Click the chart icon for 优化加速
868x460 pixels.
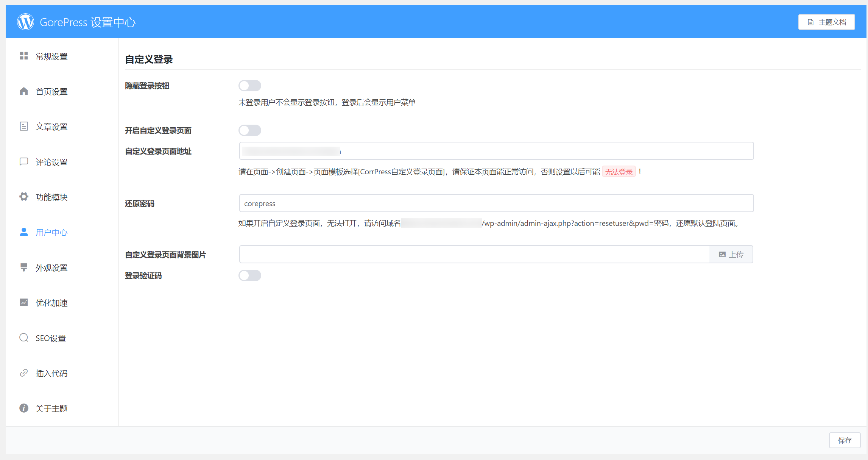(24, 302)
